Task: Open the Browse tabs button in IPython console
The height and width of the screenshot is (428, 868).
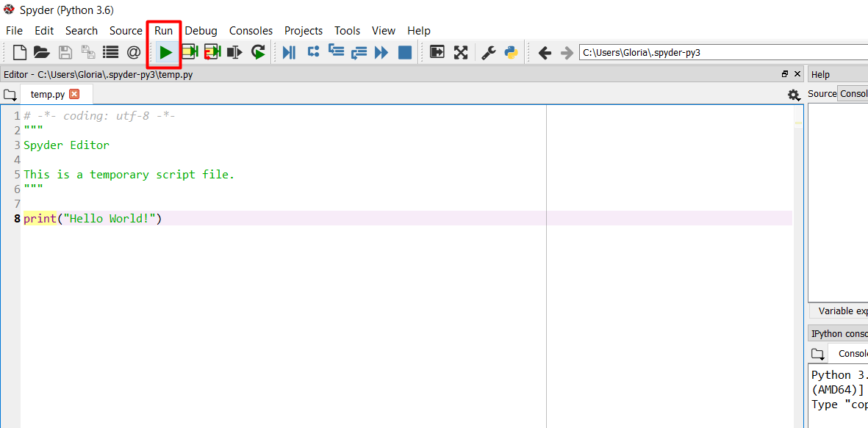Action: coord(818,354)
